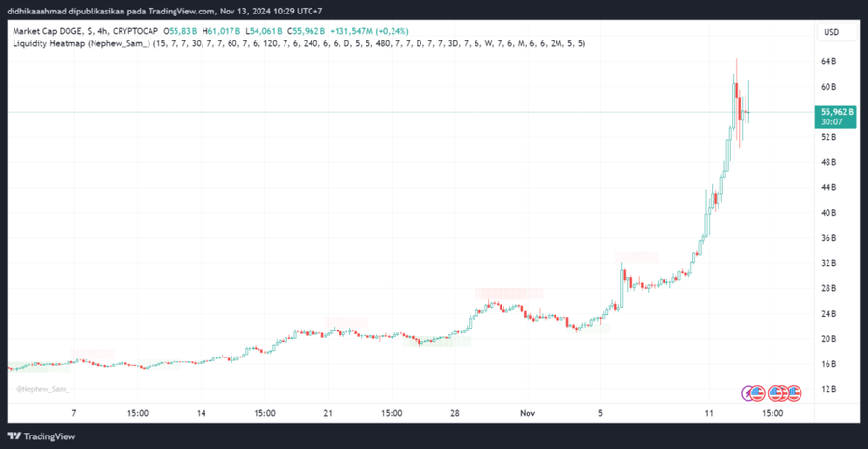Click the 11 date label on the time axis

pyautogui.click(x=709, y=413)
